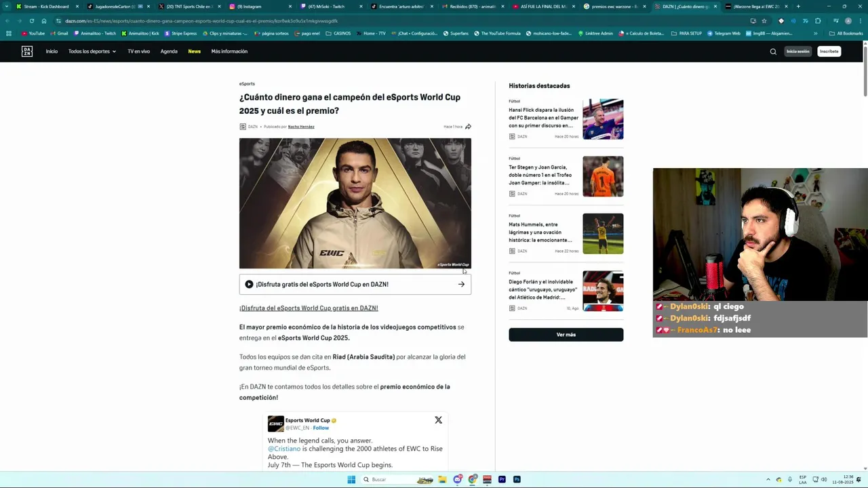Open the Stripe Express bookmark
868x488 pixels.
180,33
